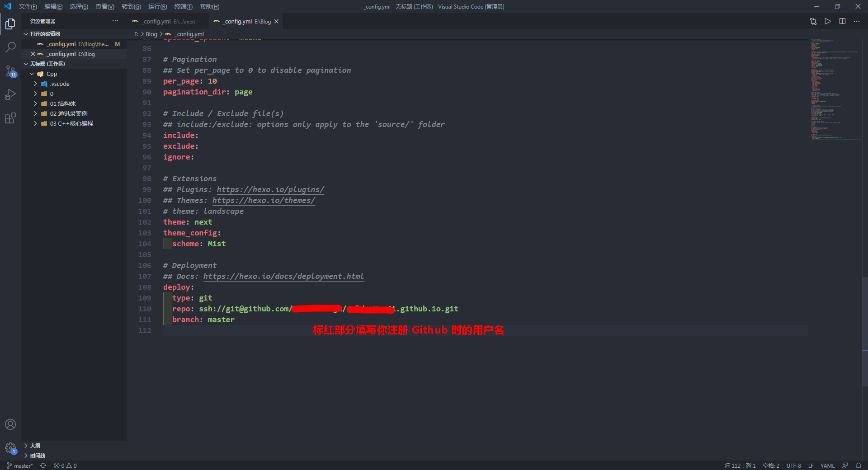This screenshot has height=470, width=868.
Task: Expand the 01 结构体 folder
Action: (x=35, y=103)
